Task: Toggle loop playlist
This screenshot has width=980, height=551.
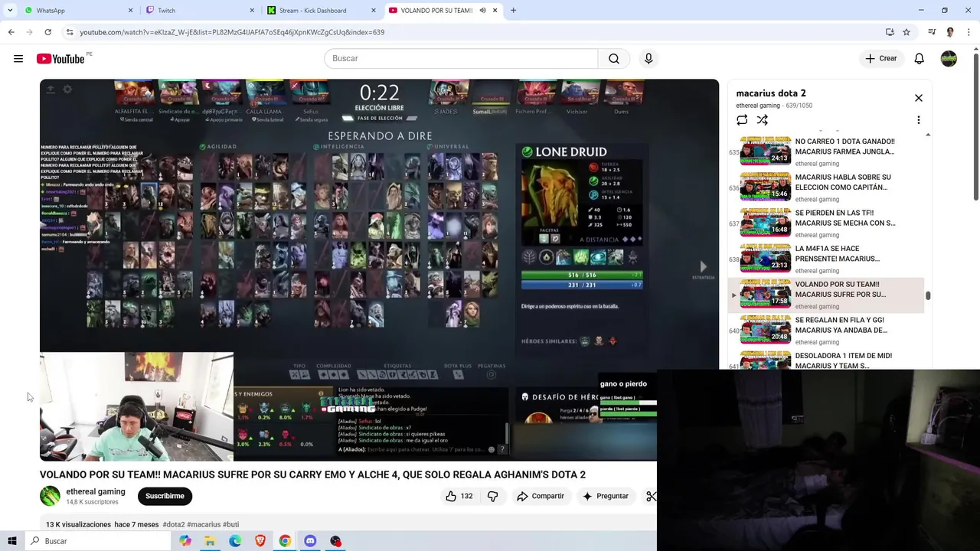Action: pos(742,120)
